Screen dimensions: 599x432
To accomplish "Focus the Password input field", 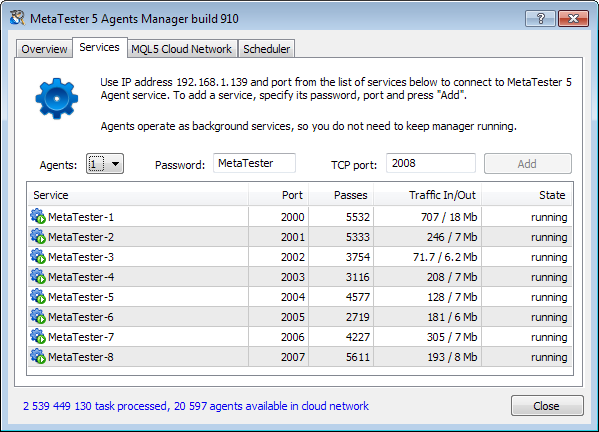I will click(254, 163).
